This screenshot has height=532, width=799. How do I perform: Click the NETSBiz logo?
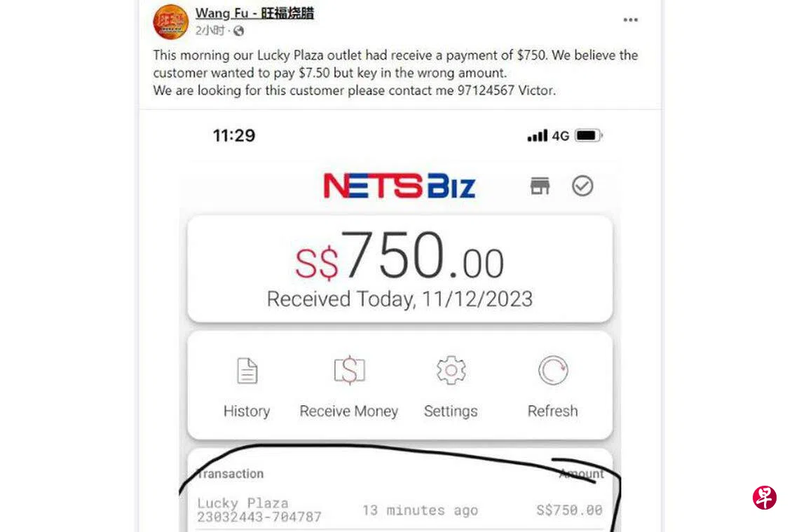pos(399,186)
